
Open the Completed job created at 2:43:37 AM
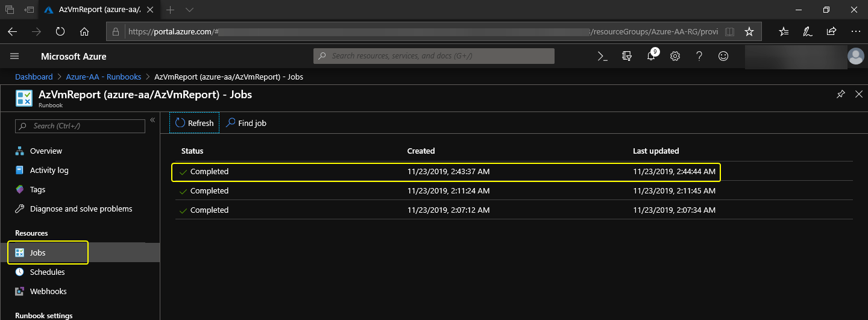(x=209, y=172)
